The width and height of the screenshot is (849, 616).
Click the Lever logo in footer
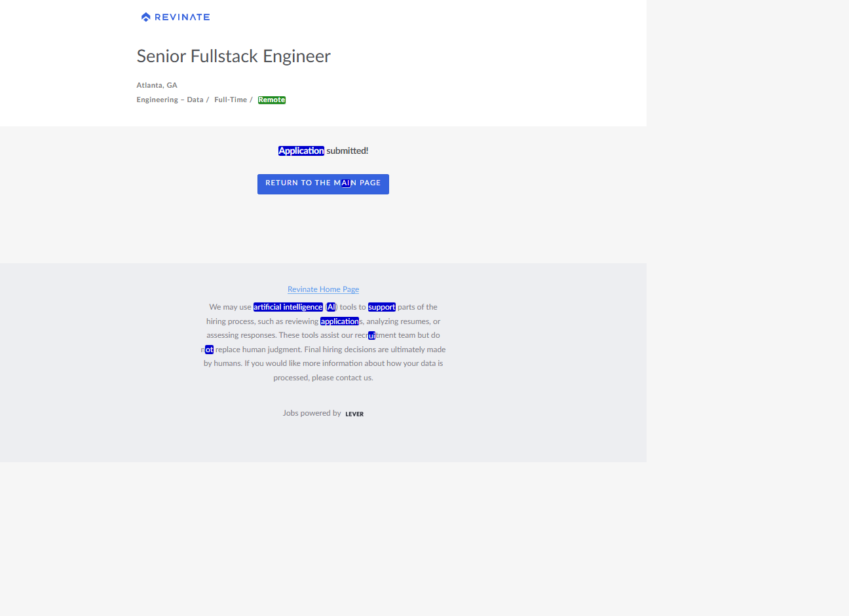(x=354, y=414)
